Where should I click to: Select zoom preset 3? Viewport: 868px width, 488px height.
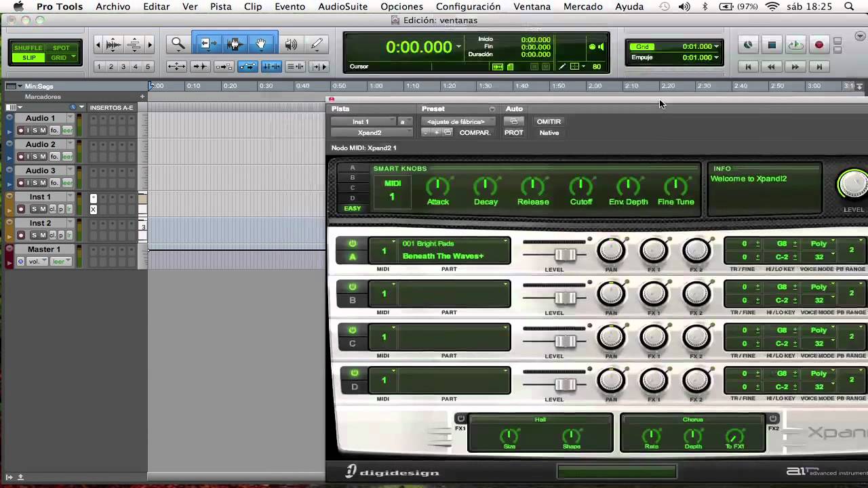click(x=123, y=66)
